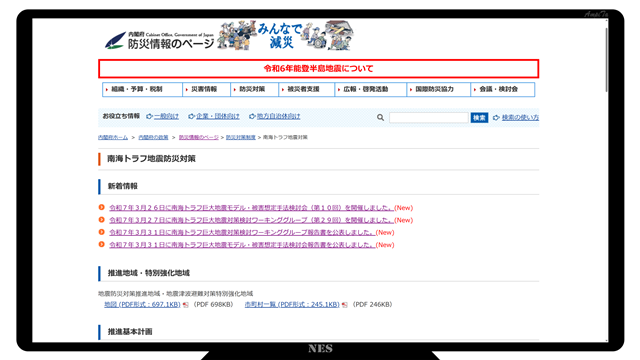This screenshot has width=640, height=360.
Task: Click the orange bullet icon beside first news item
Action: tap(102, 207)
